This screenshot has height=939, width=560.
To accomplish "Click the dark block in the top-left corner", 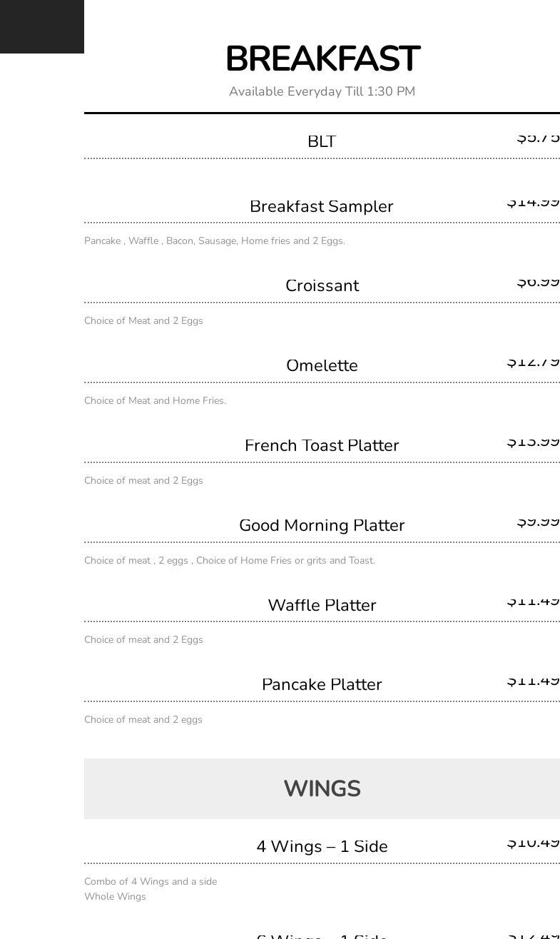I will 41,26.
